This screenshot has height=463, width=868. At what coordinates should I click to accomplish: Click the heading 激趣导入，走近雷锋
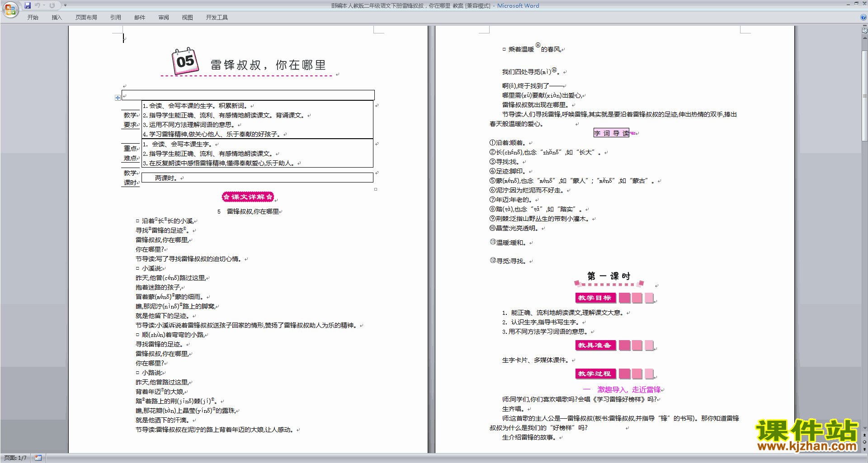pyautogui.click(x=628, y=389)
